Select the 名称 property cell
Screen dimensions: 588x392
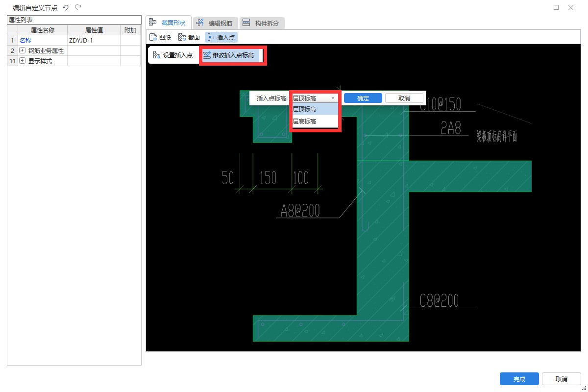click(x=43, y=40)
